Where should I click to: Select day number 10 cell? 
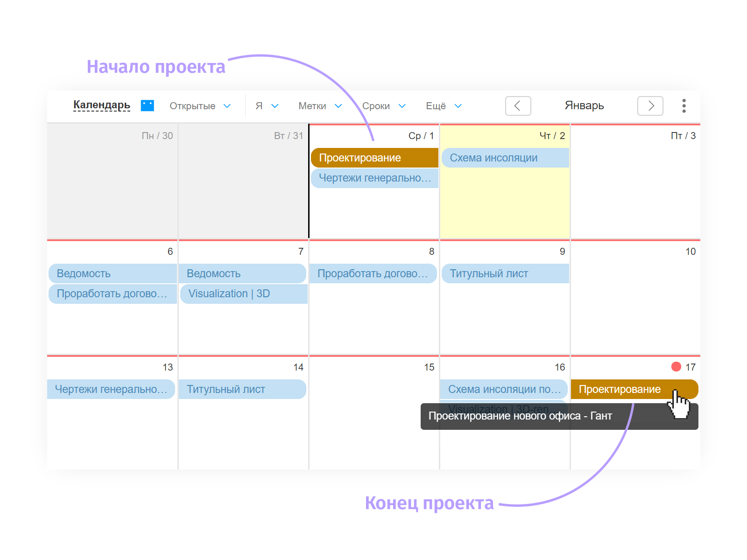[635, 297]
